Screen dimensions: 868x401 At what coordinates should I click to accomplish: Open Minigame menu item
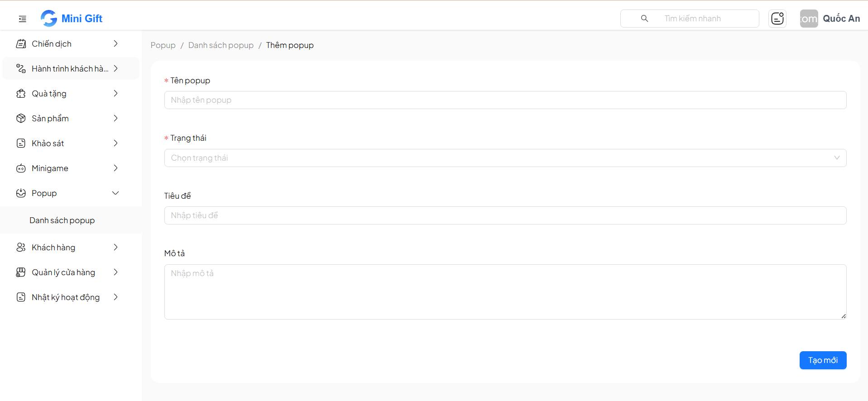70,168
